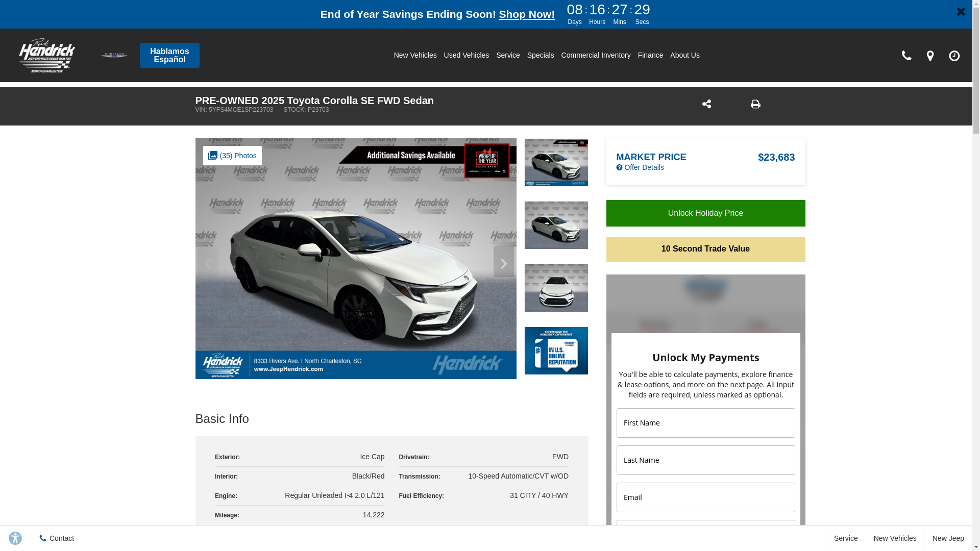
Task: Open Offer Details under Market Price
Action: click(x=640, y=167)
